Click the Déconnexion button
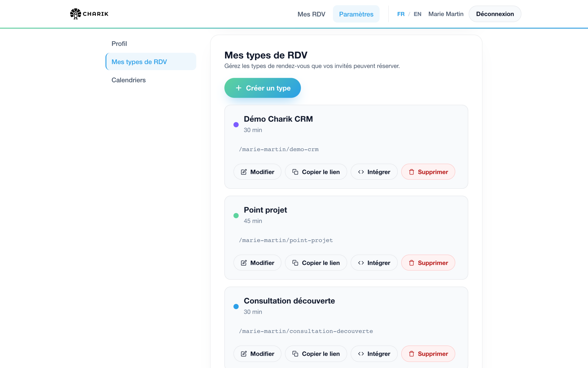The width and height of the screenshot is (588, 368). [495, 14]
